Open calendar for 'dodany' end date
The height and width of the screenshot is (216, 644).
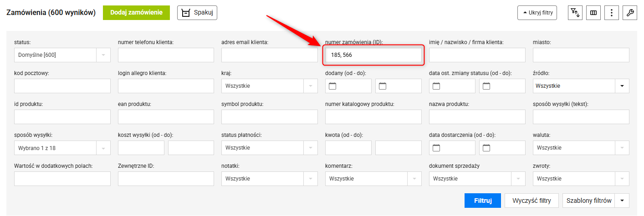[383, 85]
